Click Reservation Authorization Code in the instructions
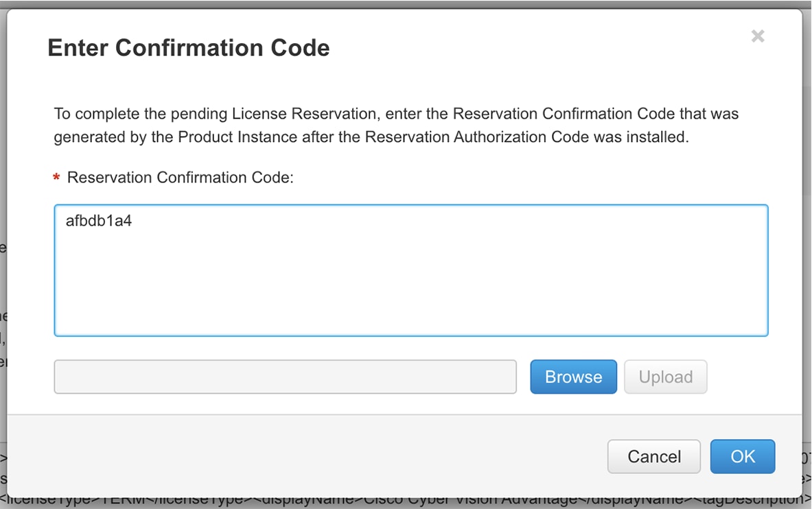This screenshot has height=509, width=812. [x=476, y=137]
